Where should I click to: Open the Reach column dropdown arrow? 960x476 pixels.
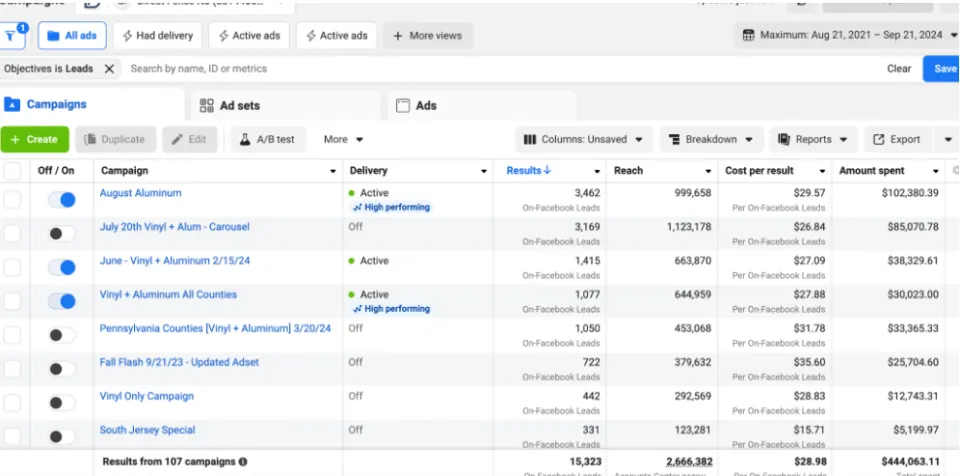708,171
